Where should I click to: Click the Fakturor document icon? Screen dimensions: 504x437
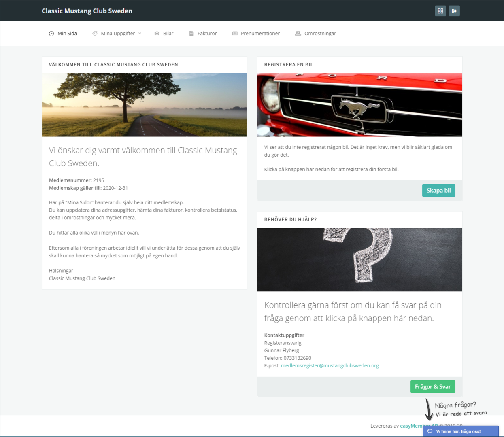point(191,34)
